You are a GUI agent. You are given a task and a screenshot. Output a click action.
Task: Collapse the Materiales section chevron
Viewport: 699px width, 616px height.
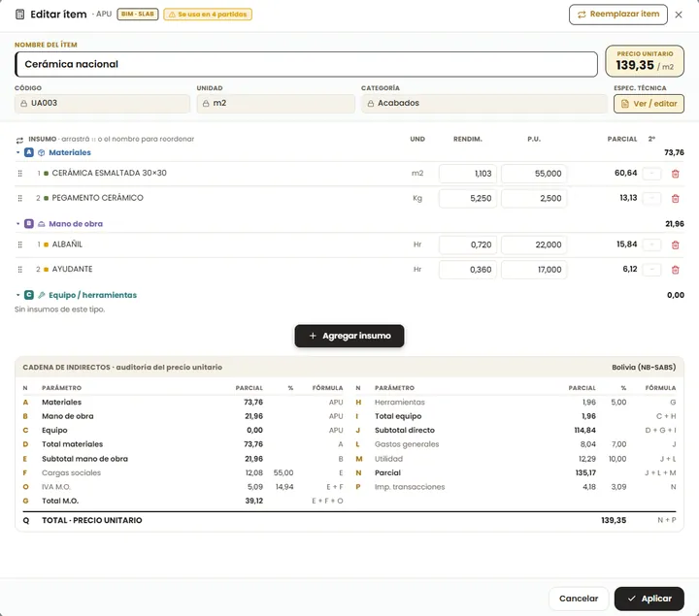click(x=17, y=152)
